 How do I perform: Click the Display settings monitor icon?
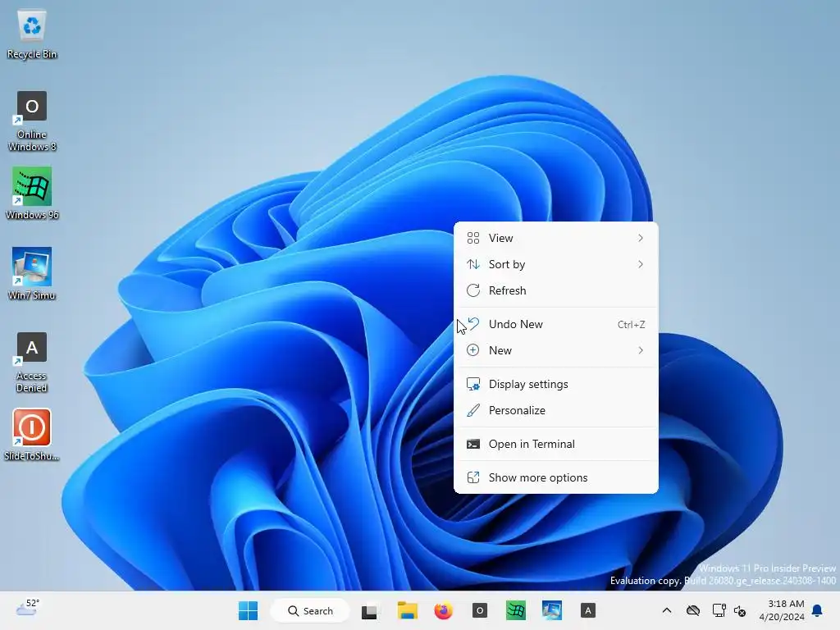click(x=473, y=384)
